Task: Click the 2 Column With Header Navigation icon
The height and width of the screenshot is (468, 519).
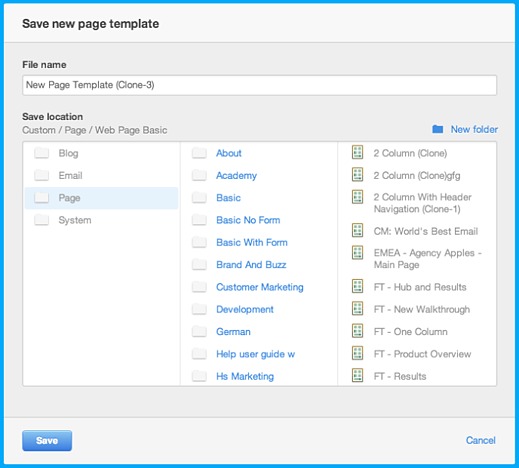Action: tap(358, 197)
